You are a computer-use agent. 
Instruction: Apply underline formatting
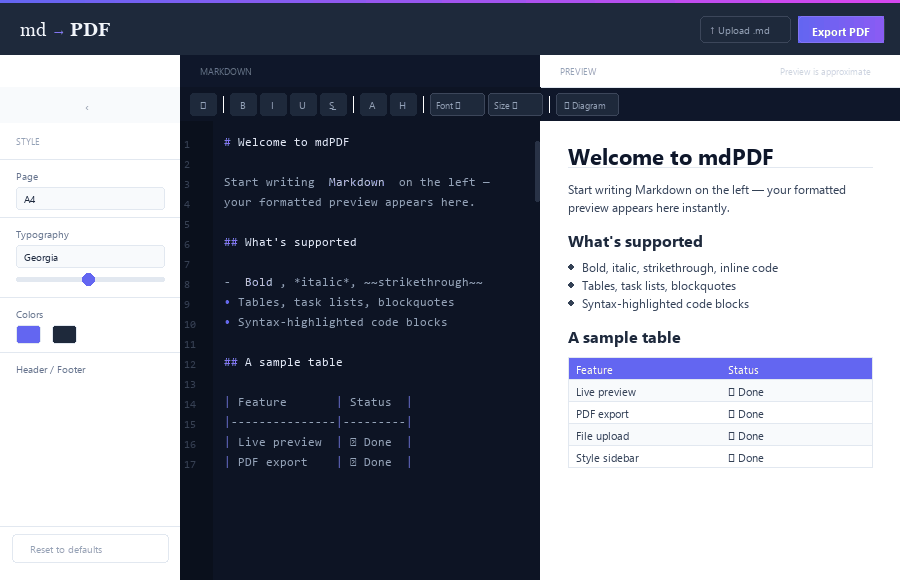(x=302, y=104)
